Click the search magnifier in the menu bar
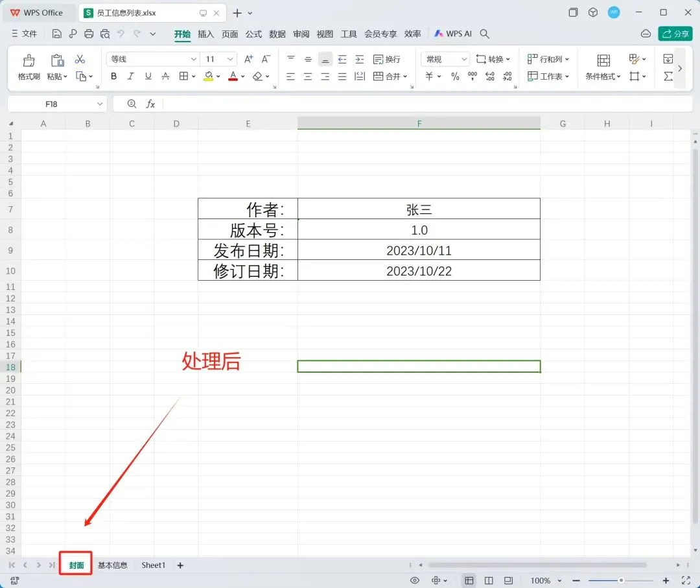Image resolution: width=700 pixels, height=588 pixels. [484, 34]
